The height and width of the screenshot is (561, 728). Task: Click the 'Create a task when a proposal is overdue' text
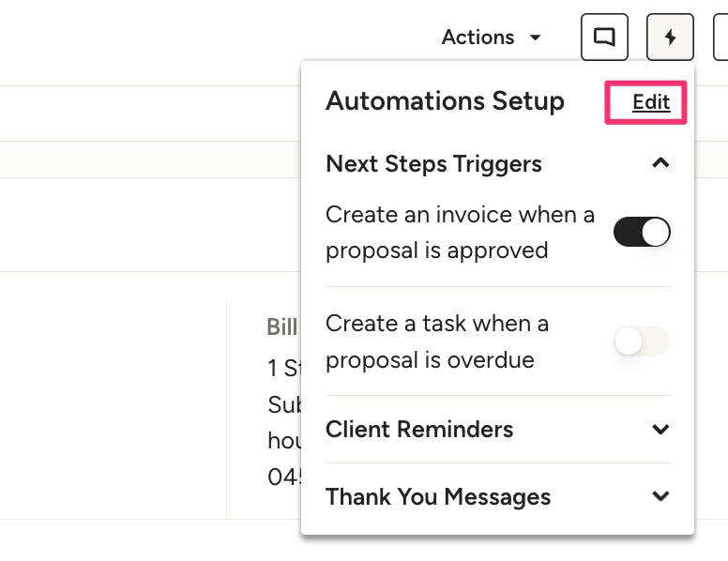[437, 341]
